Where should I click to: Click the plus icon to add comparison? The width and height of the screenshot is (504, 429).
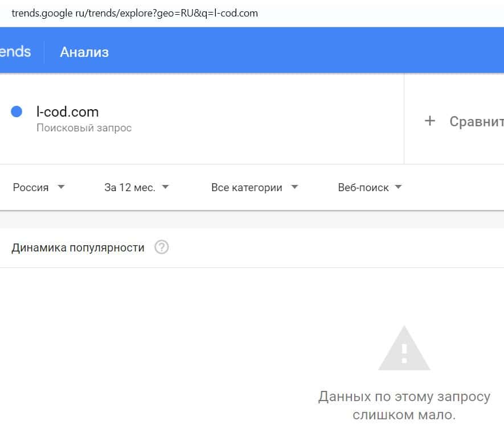430,121
